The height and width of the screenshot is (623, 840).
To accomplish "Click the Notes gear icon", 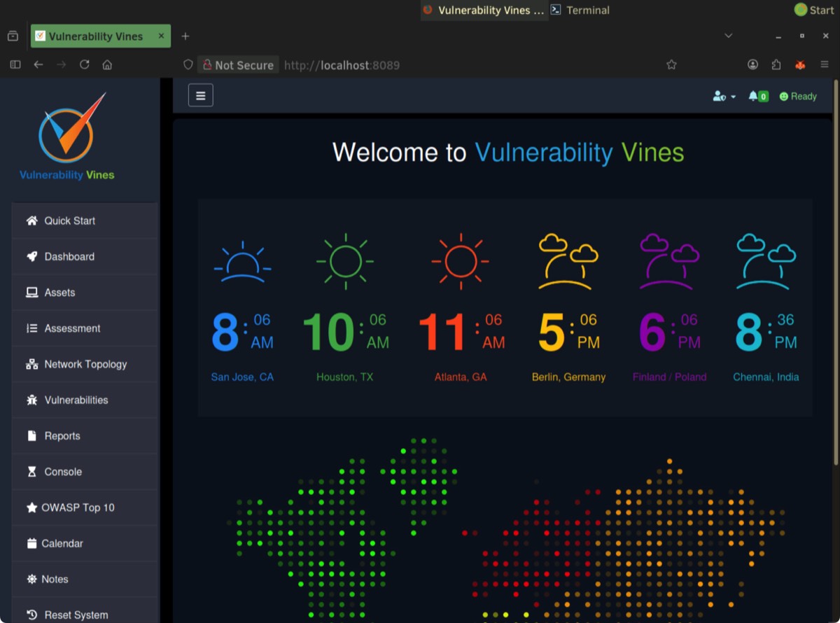I will tap(31, 579).
